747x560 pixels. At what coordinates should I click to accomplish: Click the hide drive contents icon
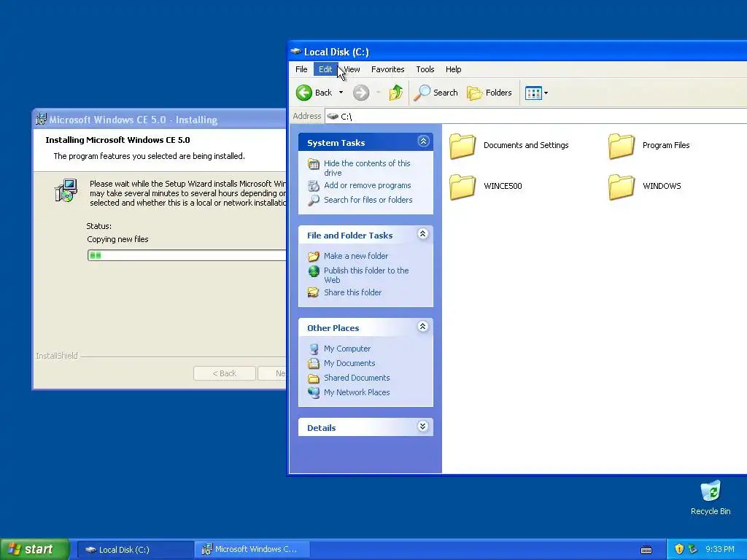[314, 165]
